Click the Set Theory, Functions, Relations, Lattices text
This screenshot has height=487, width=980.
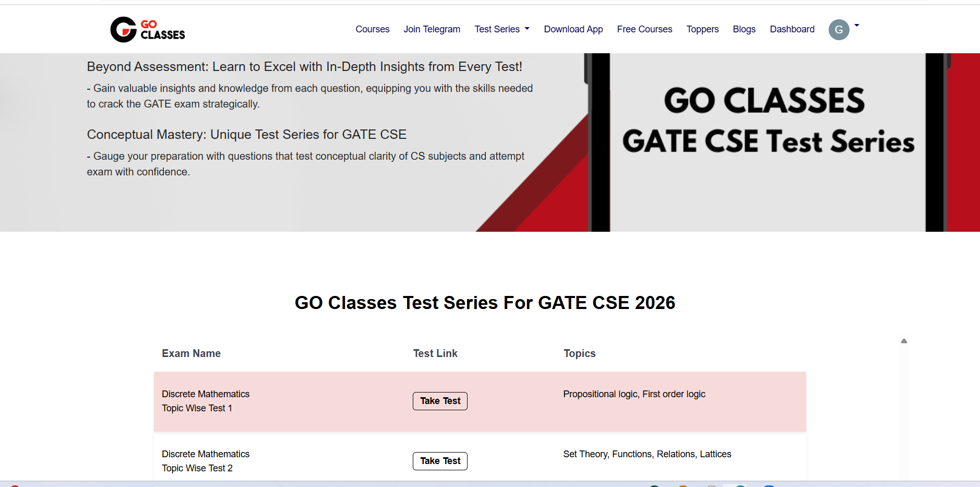(x=647, y=454)
